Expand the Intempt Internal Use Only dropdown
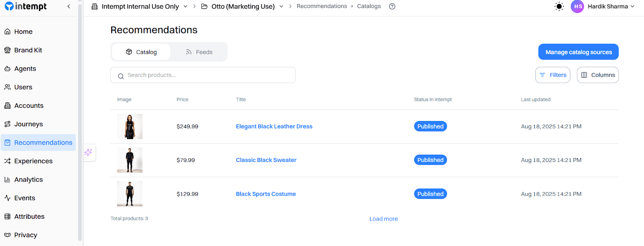This screenshot has width=644, height=246. 185,6
